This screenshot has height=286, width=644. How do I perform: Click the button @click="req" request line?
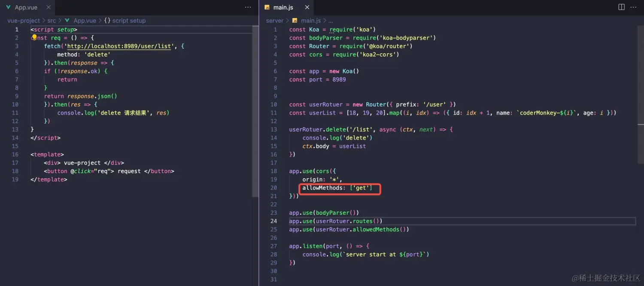click(x=109, y=171)
